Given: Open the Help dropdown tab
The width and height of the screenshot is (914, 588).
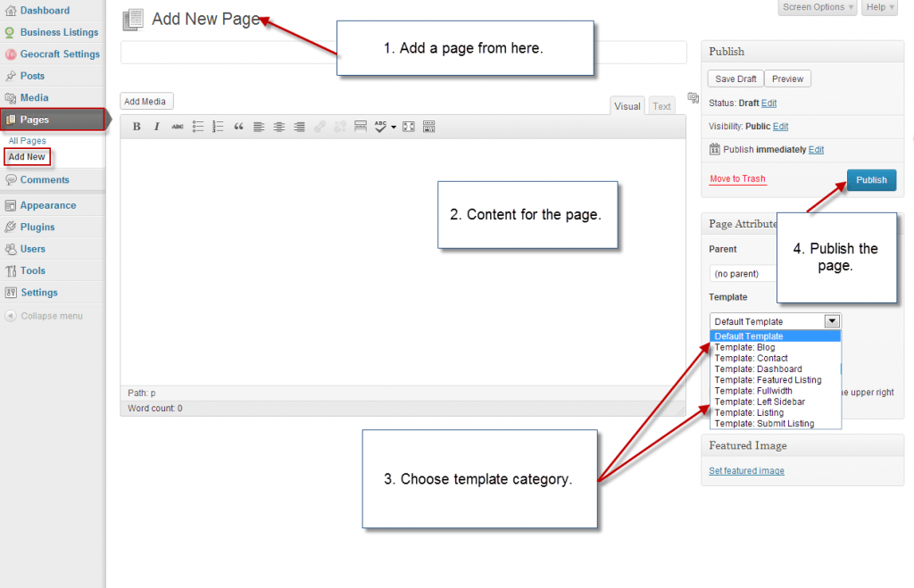Looking at the screenshot, I should pyautogui.click(x=879, y=7).
